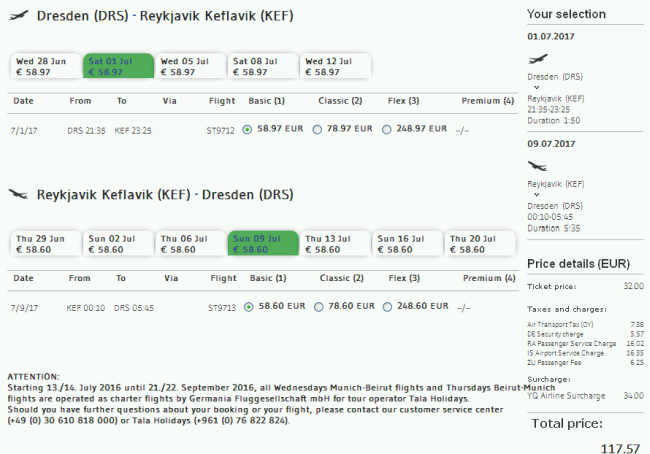Click the 01.07.2017 date in selection

click(x=551, y=36)
